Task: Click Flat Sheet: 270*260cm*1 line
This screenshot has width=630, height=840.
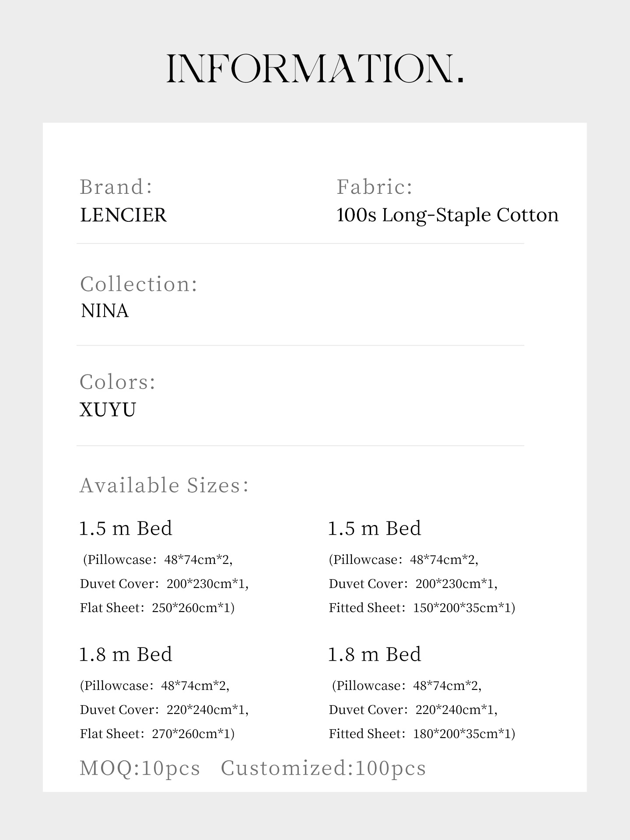Action: pyautogui.click(x=157, y=734)
